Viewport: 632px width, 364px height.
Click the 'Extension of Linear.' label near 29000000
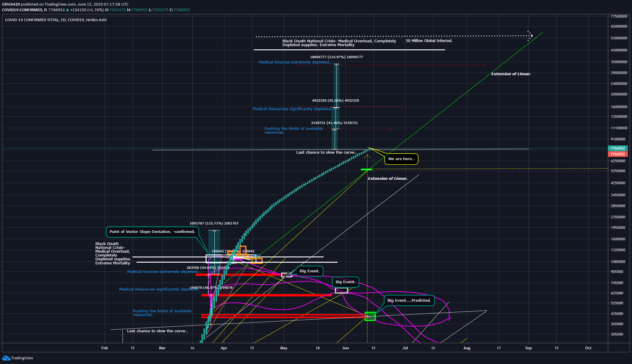click(511, 74)
